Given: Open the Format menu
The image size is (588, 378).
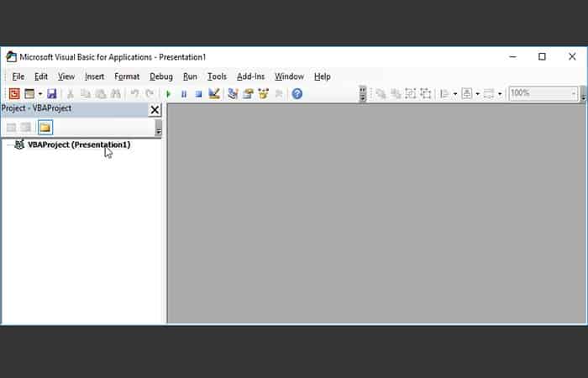Looking at the screenshot, I should pyautogui.click(x=127, y=76).
